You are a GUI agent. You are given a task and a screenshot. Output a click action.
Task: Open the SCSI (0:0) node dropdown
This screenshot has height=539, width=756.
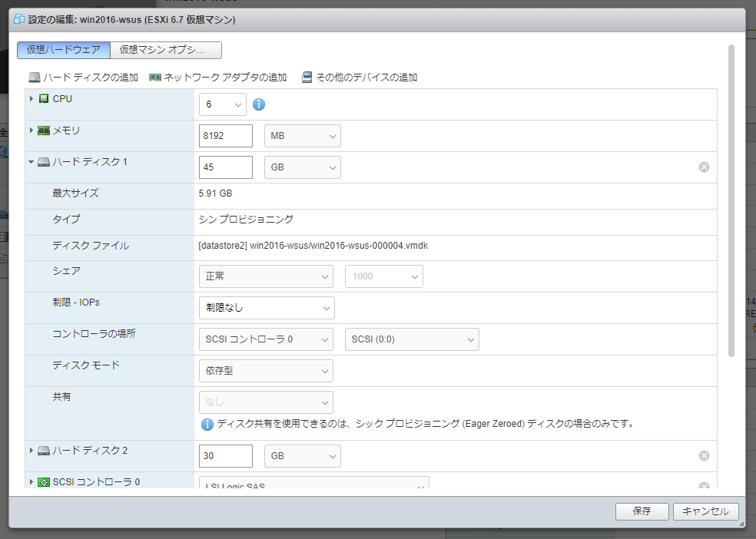(x=413, y=339)
